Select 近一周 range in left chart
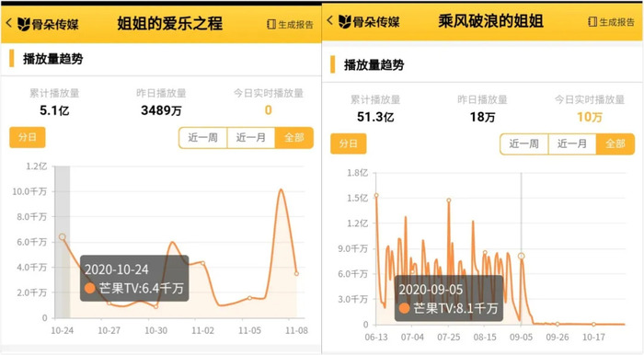The height and width of the screenshot is (355, 644). [203, 137]
